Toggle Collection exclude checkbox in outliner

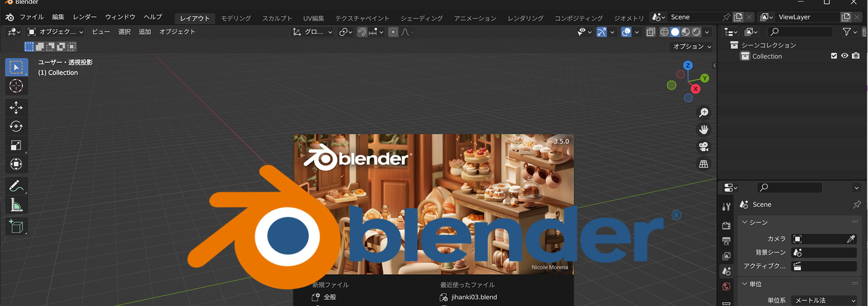834,56
